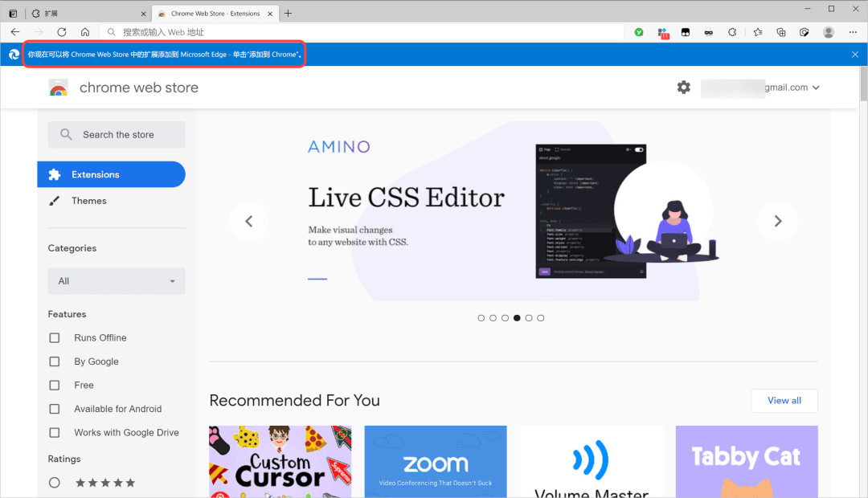Screen dimensions: 868x498
Task: Open the Zoom extension card
Action: pyautogui.click(x=436, y=462)
